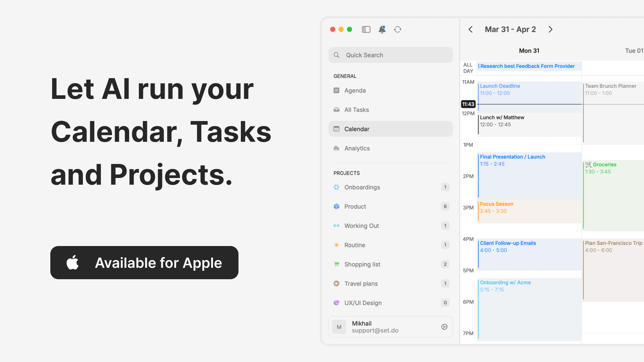Click the ALL DAY row label
This screenshot has height=362, width=644.
tap(468, 68)
